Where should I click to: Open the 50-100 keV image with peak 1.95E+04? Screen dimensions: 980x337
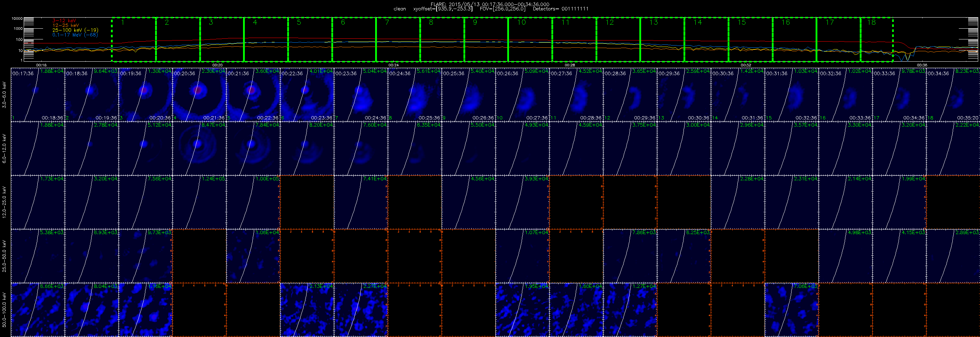[x=522, y=310]
